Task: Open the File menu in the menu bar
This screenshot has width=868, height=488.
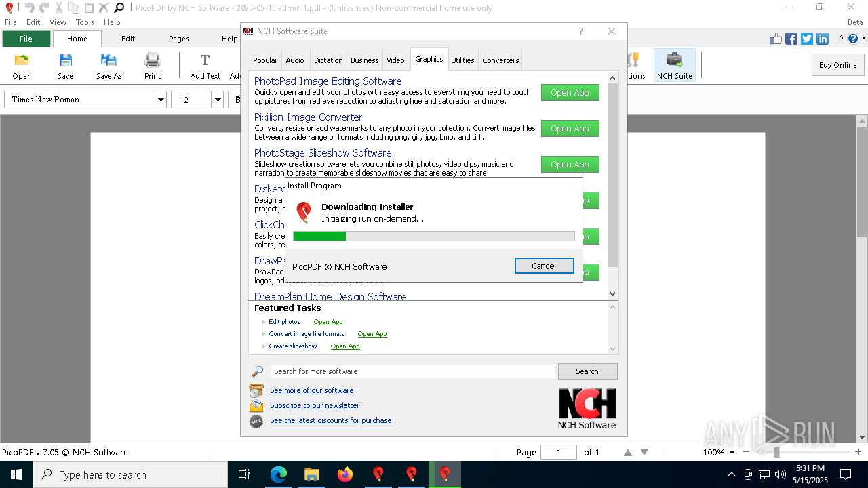Action: [x=11, y=22]
